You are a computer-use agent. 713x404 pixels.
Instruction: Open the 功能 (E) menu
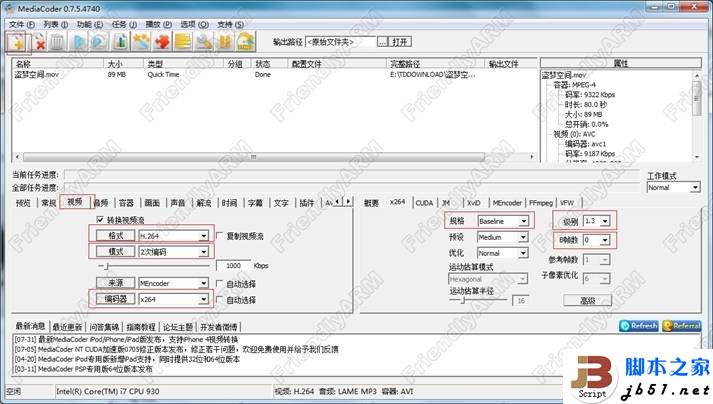(x=90, y=24)
